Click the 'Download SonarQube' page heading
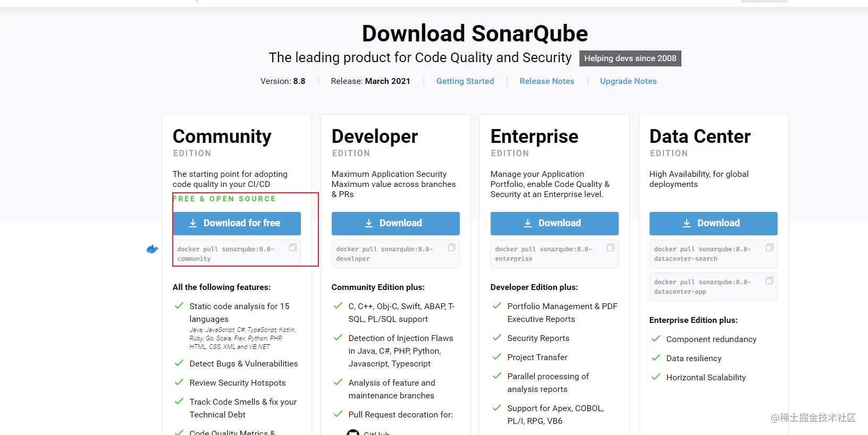 475,33
